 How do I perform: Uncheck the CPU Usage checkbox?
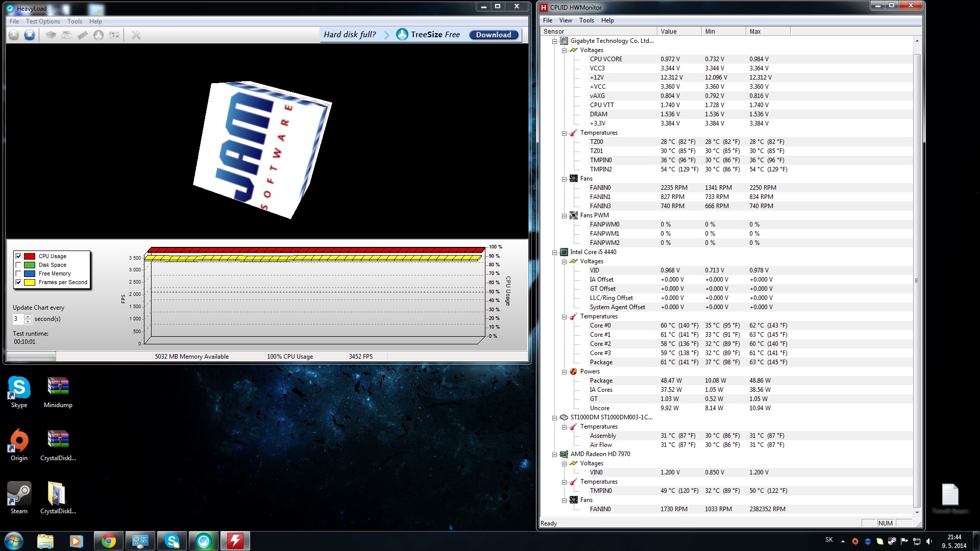(x=18, y=256)
